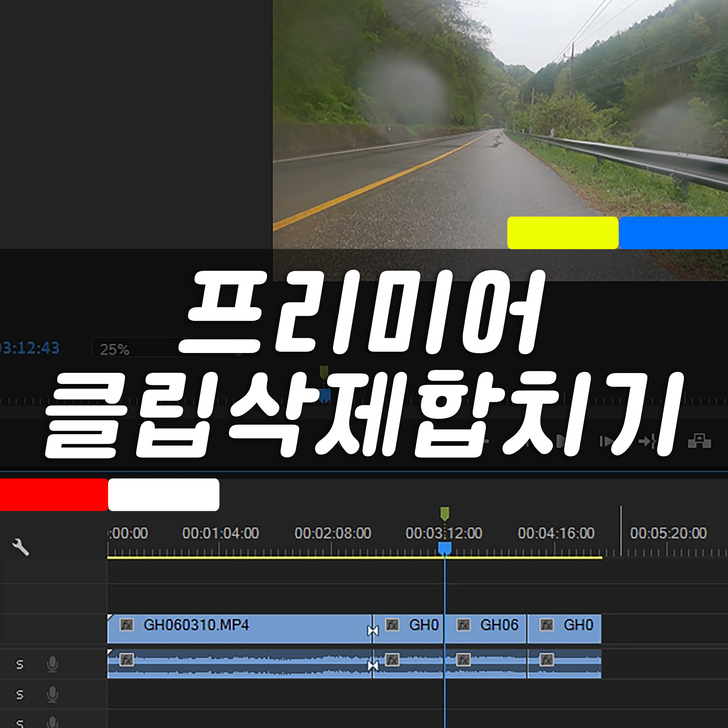The width and height of the screenshot is (728, 728).
Task: Click the 3:12:43 playhead timecode
Action: click(x=29, y=348)
